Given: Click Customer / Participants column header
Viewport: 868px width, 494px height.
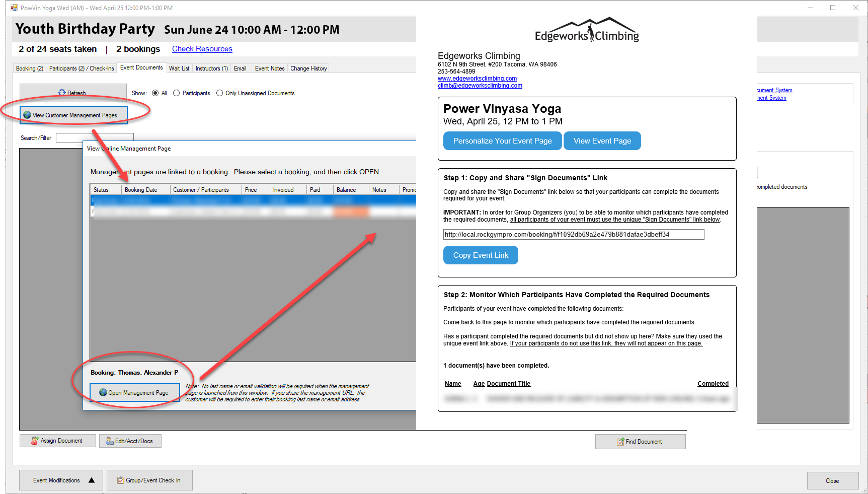Looking at the screenshot, I should click(206, 190).
